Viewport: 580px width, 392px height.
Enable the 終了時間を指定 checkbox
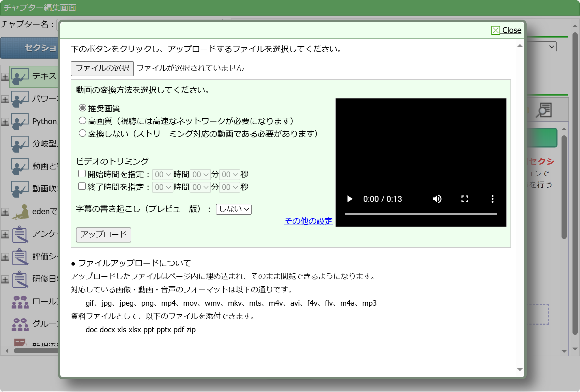point(82,186)
